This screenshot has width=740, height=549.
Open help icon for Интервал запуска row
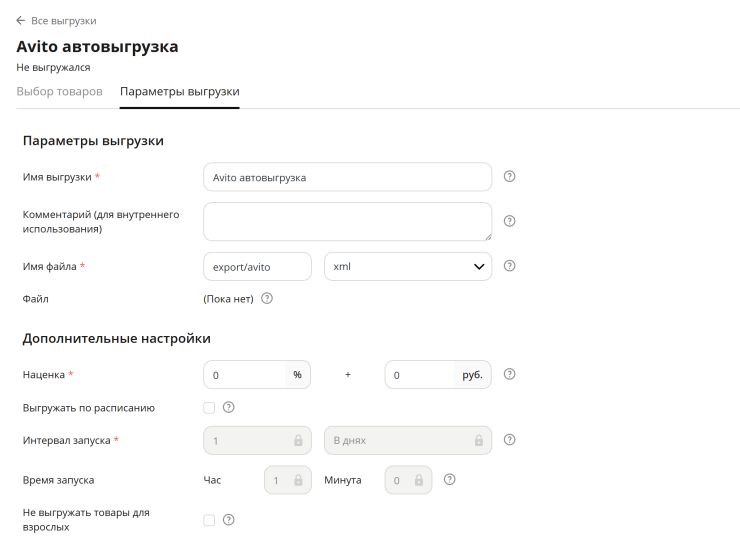pos(509,440)
